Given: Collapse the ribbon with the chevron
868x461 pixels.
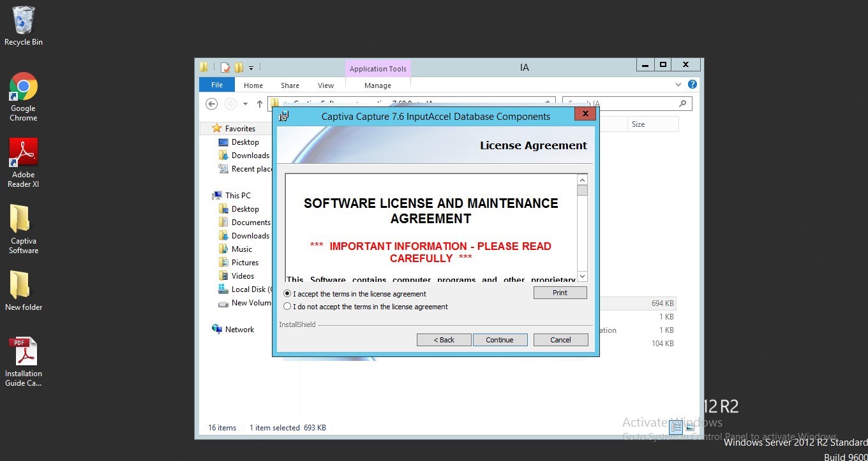Looking at the screenshot, I should (x=678, y=84).
